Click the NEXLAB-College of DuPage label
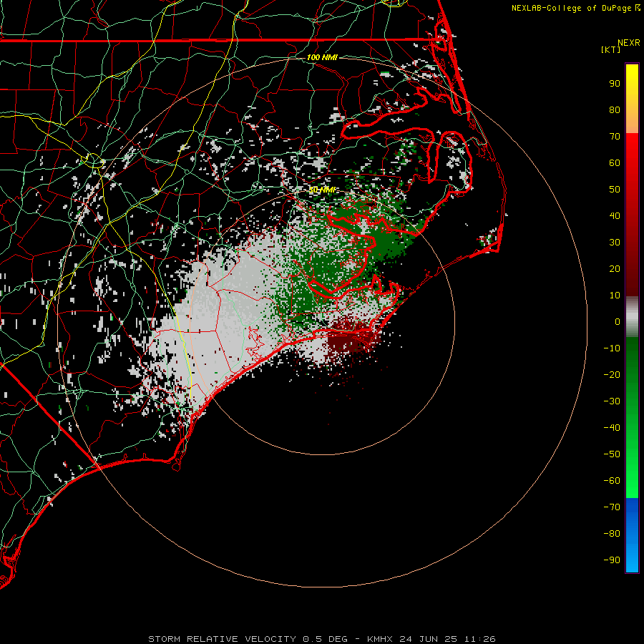The width and height of the screenshot is (644, 644). pos(575,8)
